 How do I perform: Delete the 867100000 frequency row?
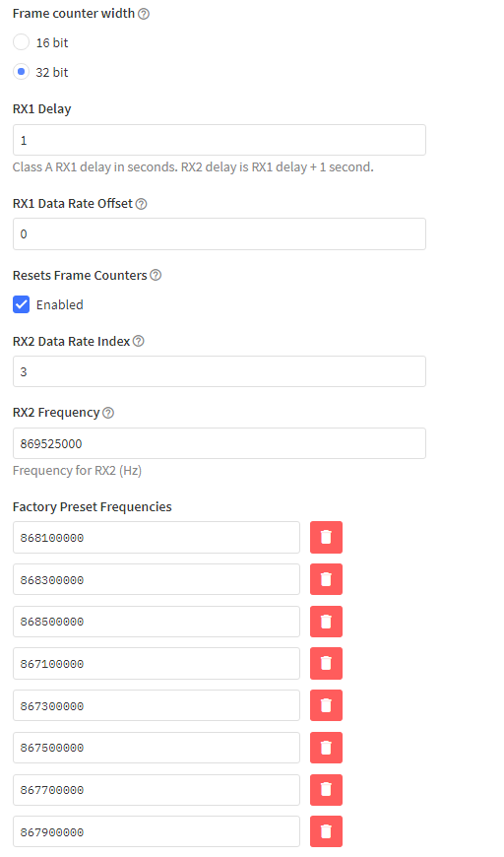[326, 664]
